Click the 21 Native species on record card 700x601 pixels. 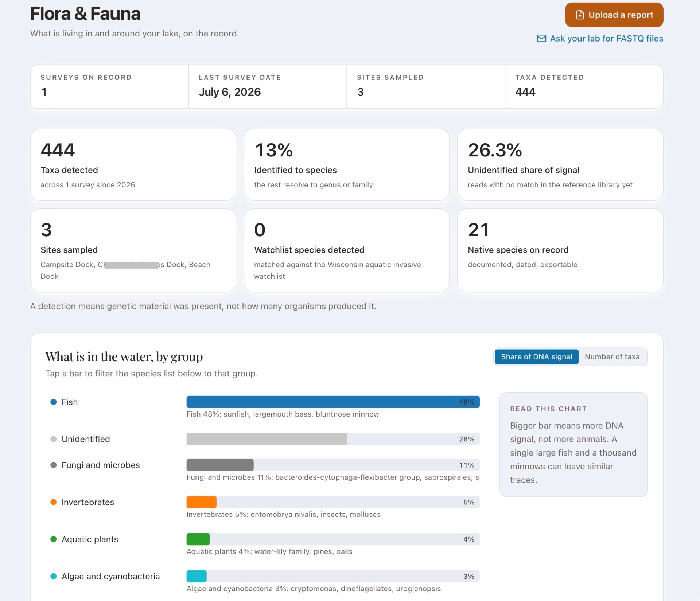[x=560, y=250]
